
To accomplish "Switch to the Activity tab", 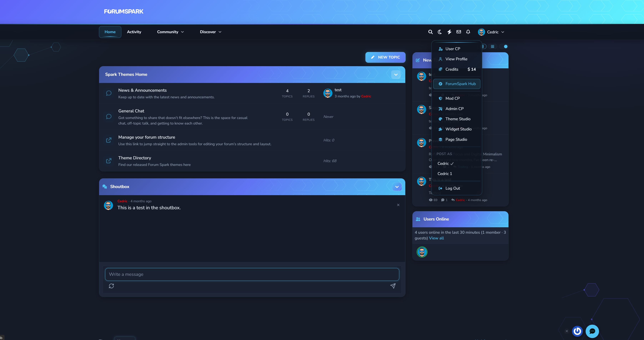I will [134, 32].
